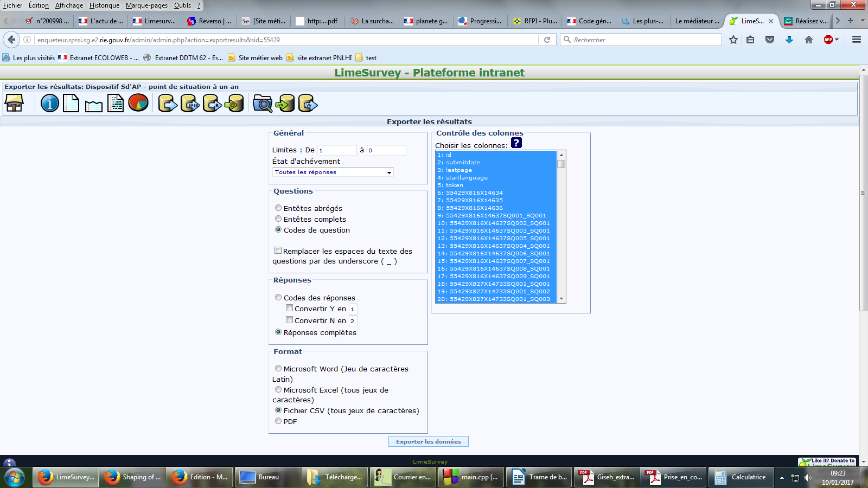Open the blue information summary icon
Image resolution: width=868 pixels, height=488 pixels.
pos(50,103)
